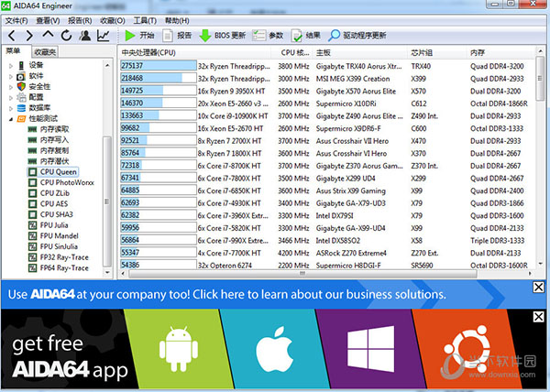Click the Ubuntu logo in banner

(467, 349)
